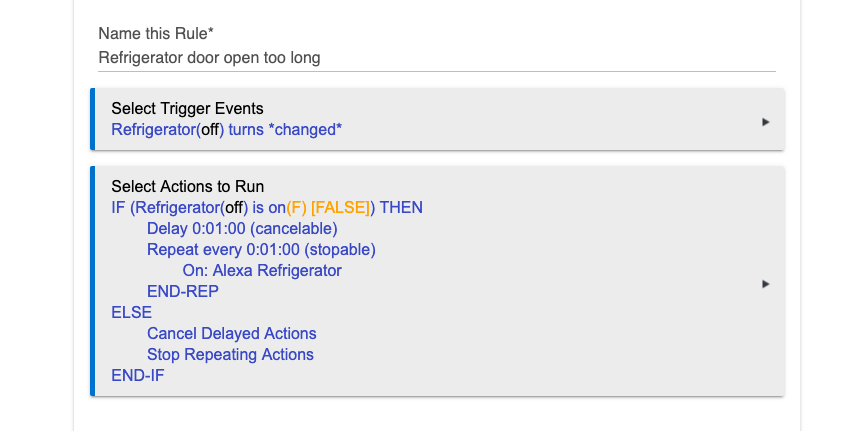Image resolution: width=852 pixels, height=431 pixels.
Task: Click the THEN keyword
Action: coord(401,208)
